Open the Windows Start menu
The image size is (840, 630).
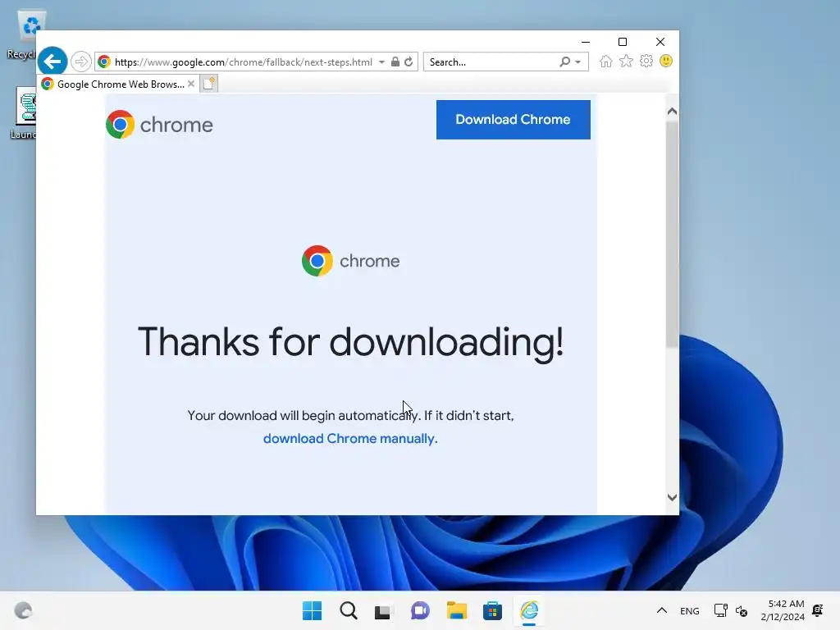point(312,610)
